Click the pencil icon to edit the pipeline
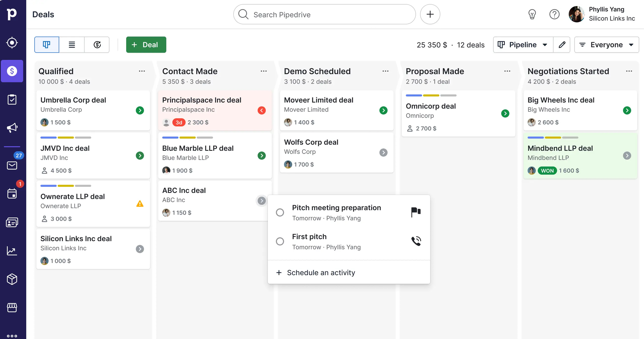Image resolution: width=644 pixels, height=339 pixels. click(562, 45)
